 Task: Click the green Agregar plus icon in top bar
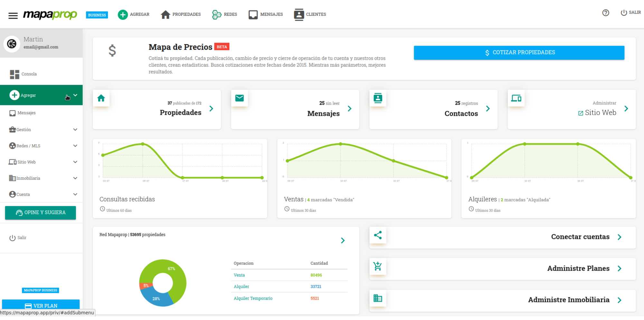pyautogui.click(x=123, y=14)
